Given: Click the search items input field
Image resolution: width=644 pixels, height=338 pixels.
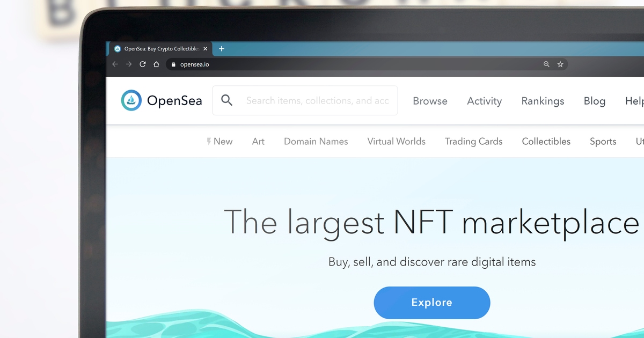Looking at the screenshot, I should (x=305, y=100).
